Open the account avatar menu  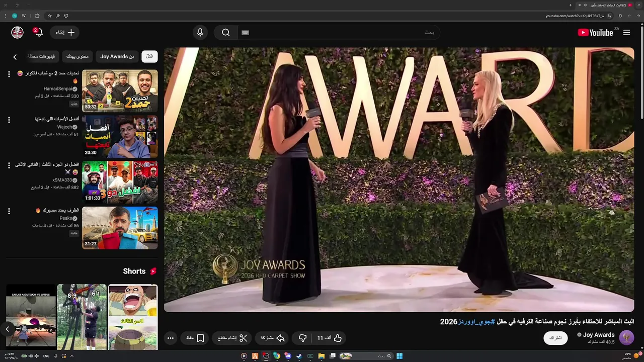point(18,32)
